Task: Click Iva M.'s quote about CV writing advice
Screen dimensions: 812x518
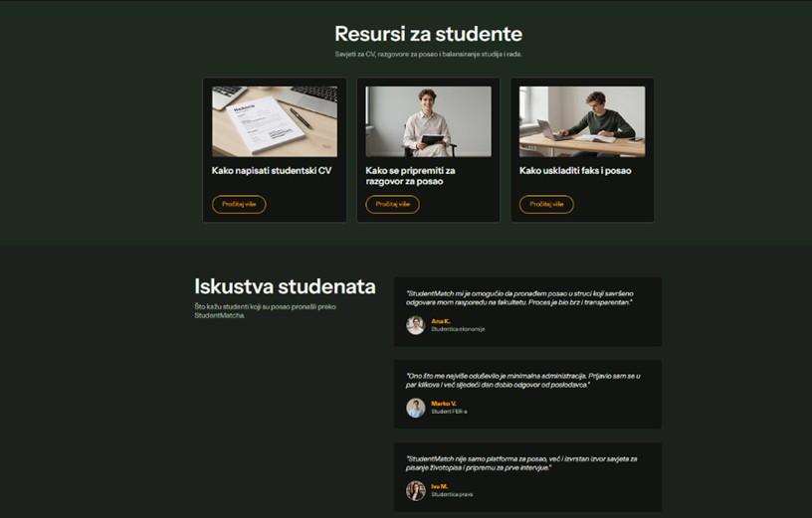Action: [x=521, y=463]
